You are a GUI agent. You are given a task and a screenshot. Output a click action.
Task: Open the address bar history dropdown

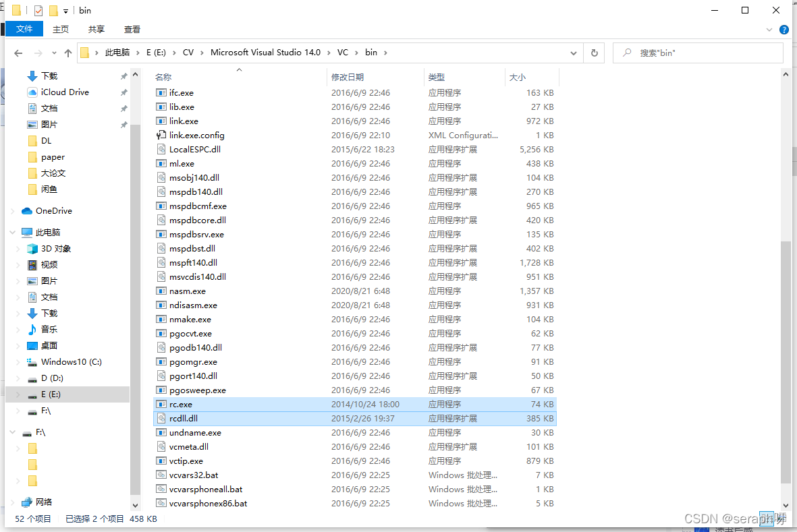coord(574,53)
